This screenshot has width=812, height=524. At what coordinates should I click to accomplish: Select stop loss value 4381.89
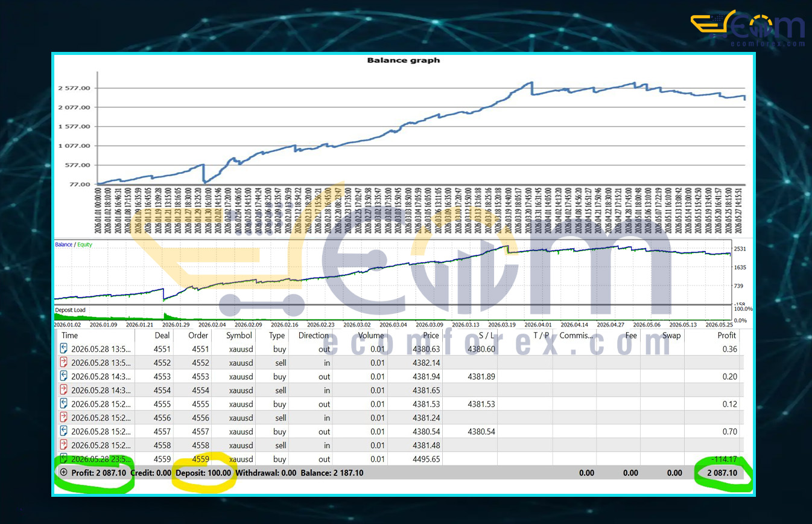tap(481, 377)
